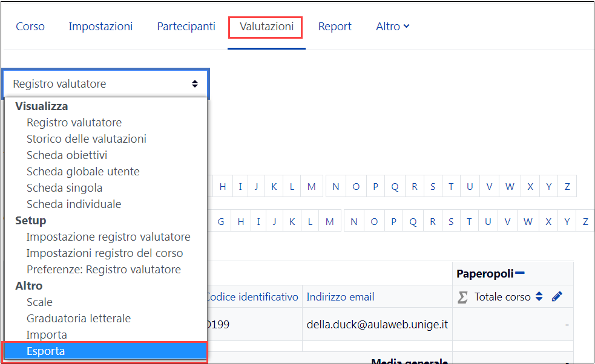
Task: Switch to the Impostazioni tab
Action: click(100, 26)
